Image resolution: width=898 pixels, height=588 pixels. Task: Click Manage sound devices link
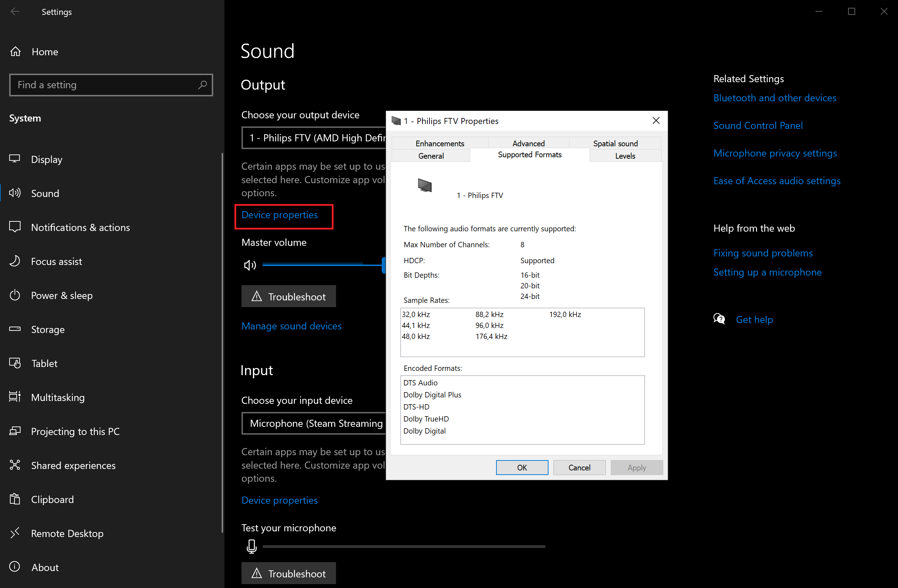pos(291,326)
